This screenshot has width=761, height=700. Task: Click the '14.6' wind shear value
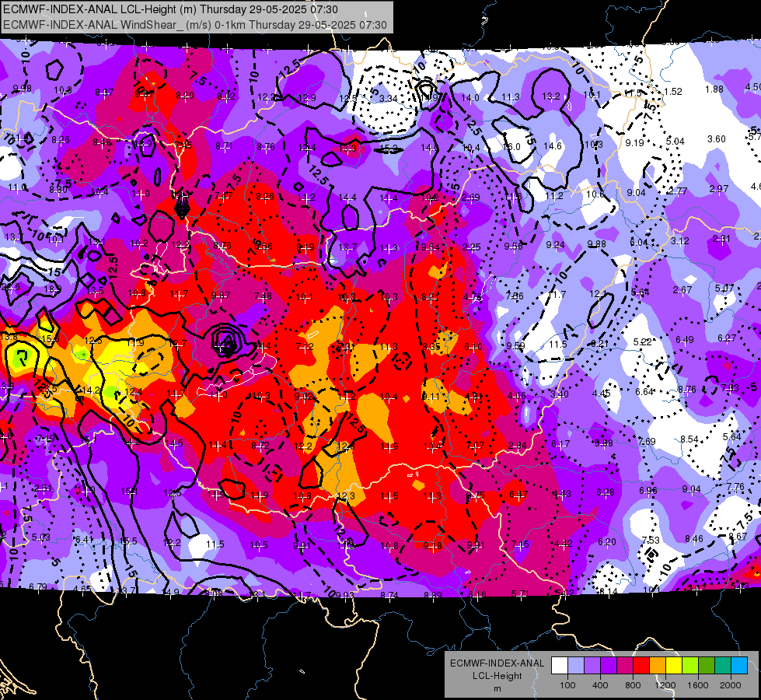point(553,145)
